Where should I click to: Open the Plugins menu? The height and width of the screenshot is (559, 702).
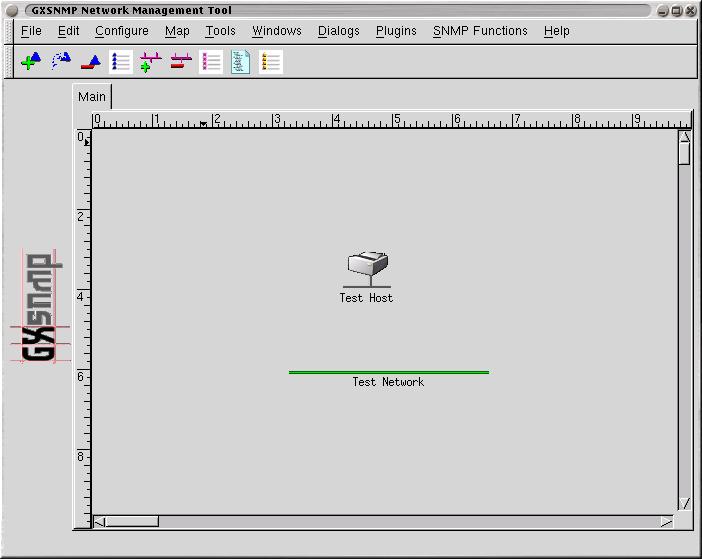396,31
